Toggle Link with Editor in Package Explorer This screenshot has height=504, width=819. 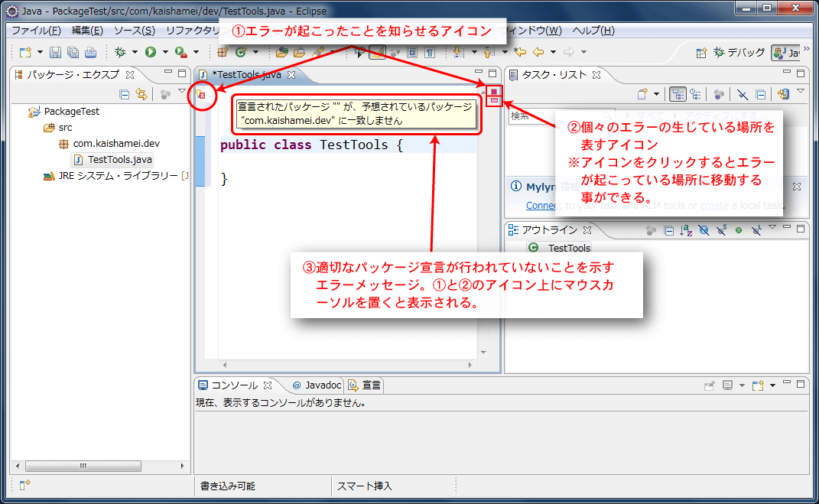141,95
